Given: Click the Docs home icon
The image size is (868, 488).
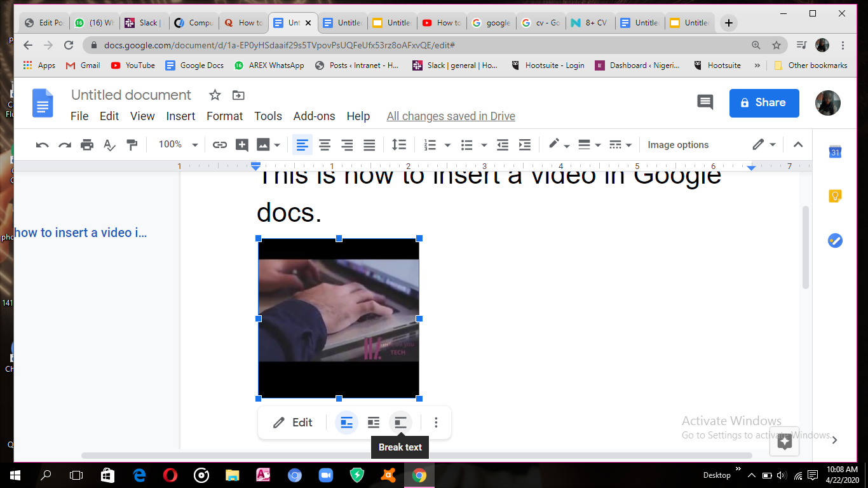Looking at the screenshot, I should tap(43, 103).
